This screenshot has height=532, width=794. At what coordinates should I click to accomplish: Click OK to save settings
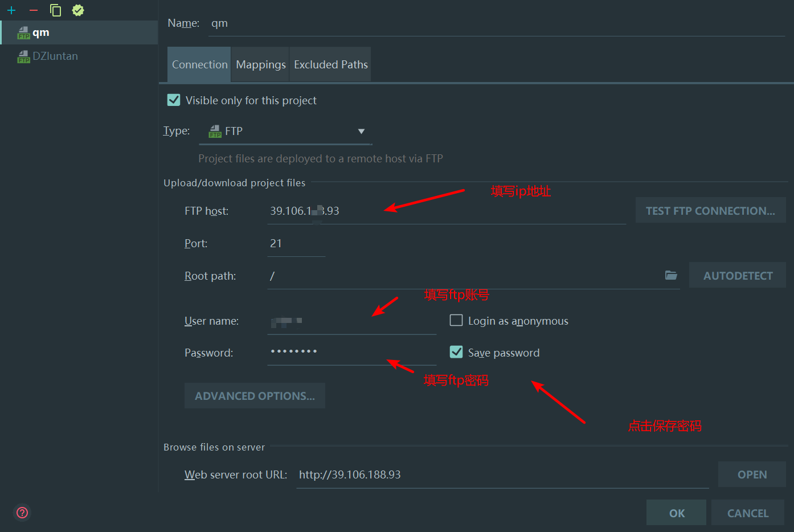tap(676, 512)
